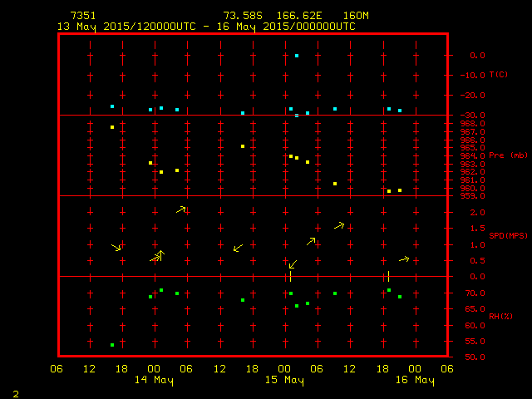Select the date range title with UTC times
The image size is (532, 399).
206,26
